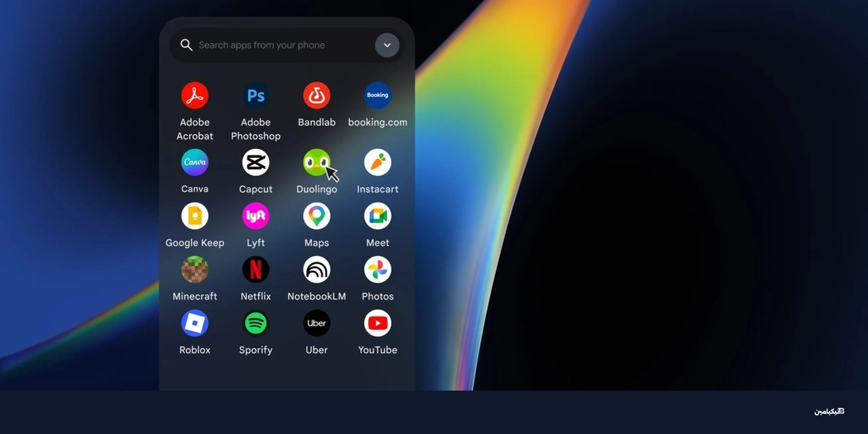Screen dimensions: 868x434
Task: Click the 'Adobe Photoshop' label
Action: click(256, 129)
